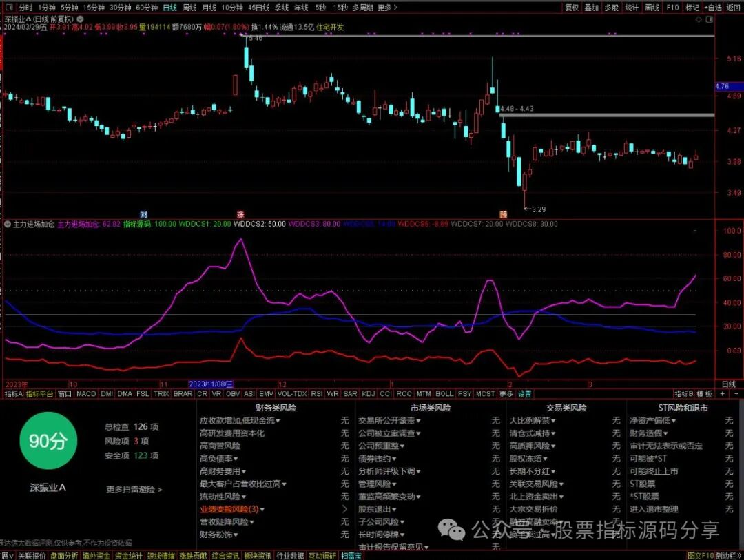Activate the 画线 drawing tool
The image size is (744, 560).
tap(652, 8)
